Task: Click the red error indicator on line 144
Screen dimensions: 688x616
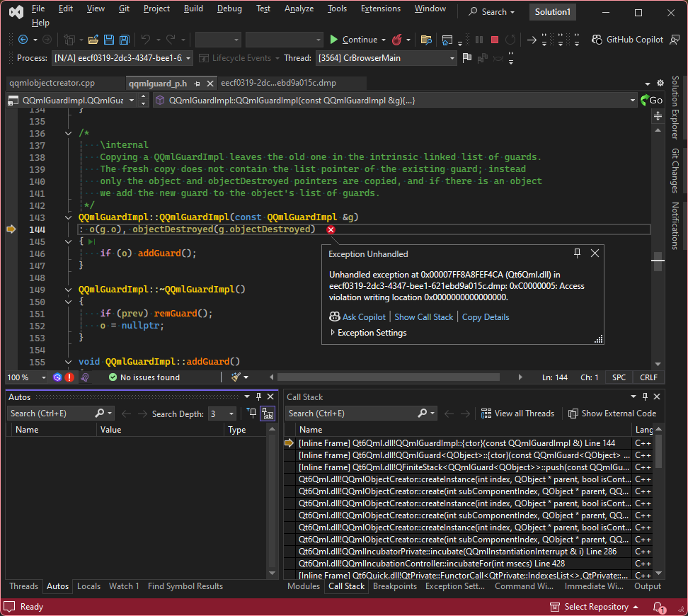Action: (331, 229)
